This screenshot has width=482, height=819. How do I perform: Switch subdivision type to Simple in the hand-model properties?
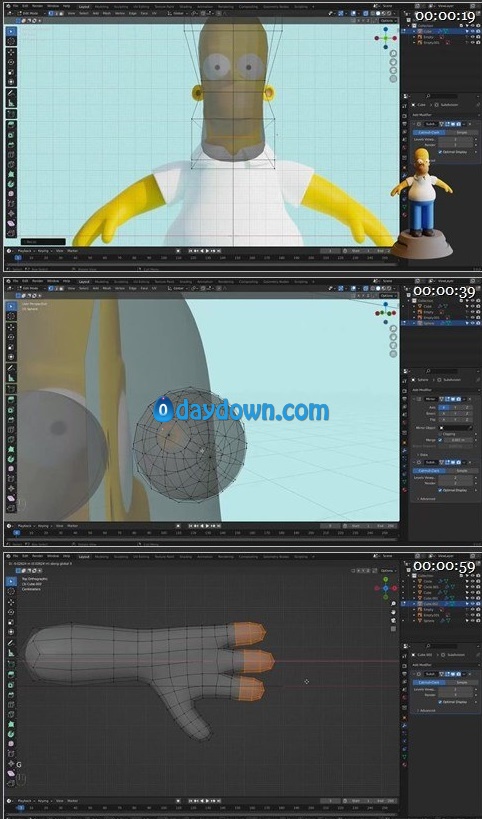(x=462, y=682)
